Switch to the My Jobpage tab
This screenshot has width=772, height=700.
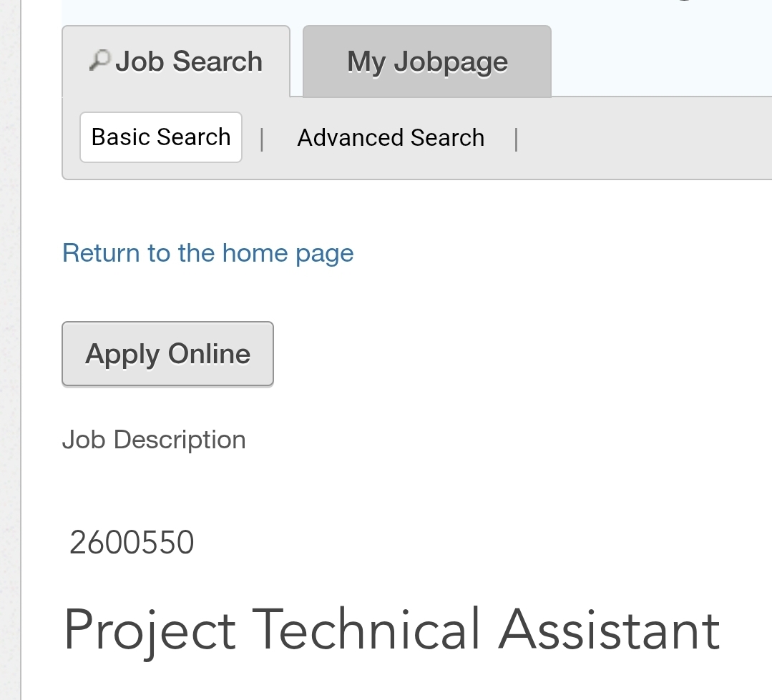point(427,61)
